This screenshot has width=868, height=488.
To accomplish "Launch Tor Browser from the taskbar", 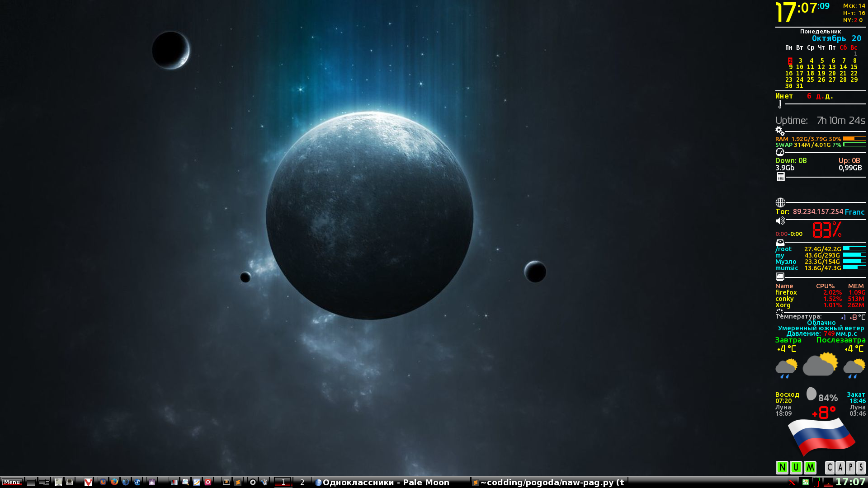I will pyautogui.click(x=152, y=482).
